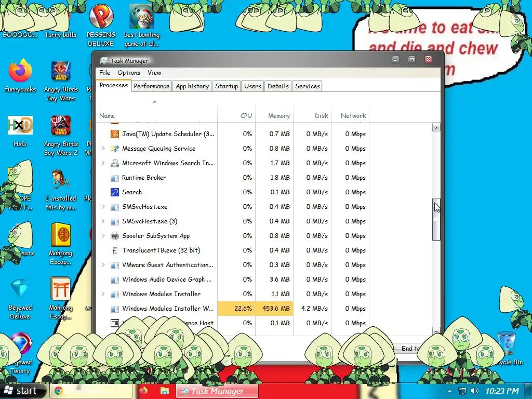The image size is (532, 399).
Task: Click the network tray icon
Action: [462, 391]
